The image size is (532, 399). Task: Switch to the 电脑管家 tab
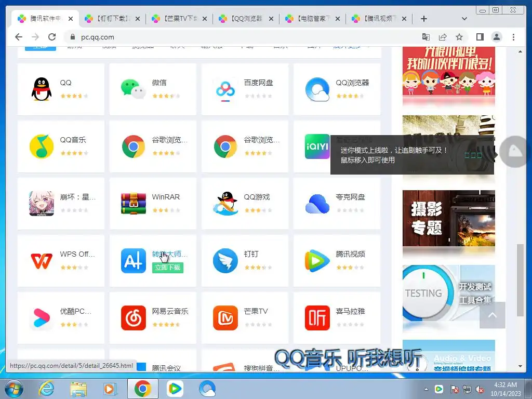click(312, 19)
